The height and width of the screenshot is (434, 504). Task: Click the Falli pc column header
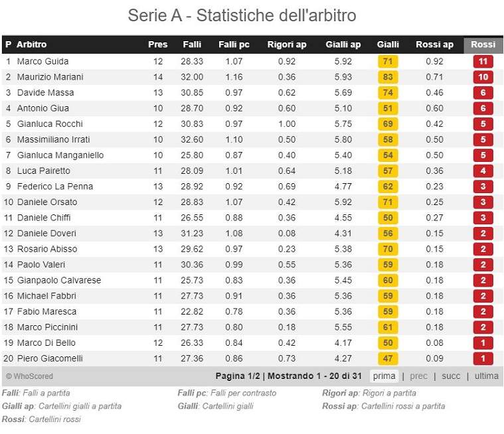click(234, 44)
